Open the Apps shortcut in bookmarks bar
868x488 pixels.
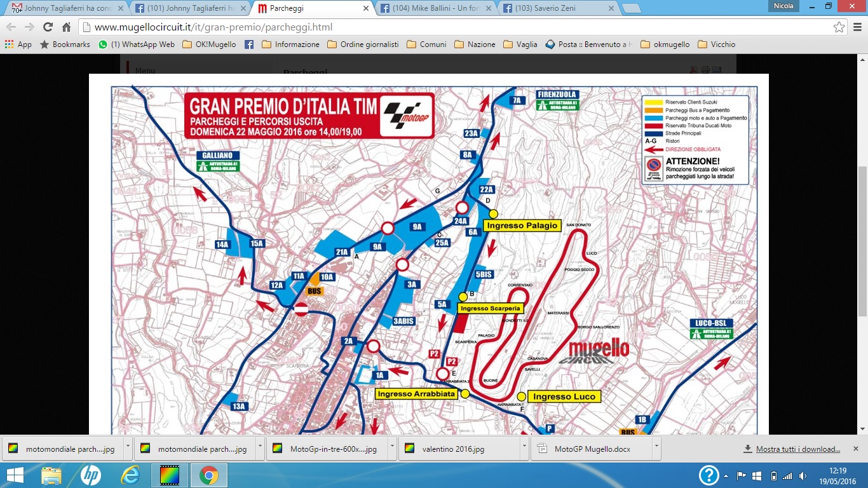[18, 44]
